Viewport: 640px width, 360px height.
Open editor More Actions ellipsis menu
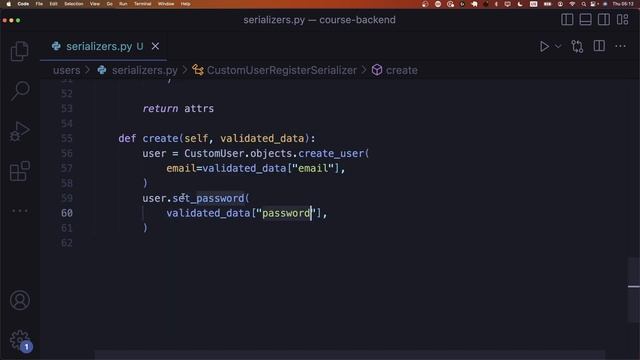pos(620,46)
